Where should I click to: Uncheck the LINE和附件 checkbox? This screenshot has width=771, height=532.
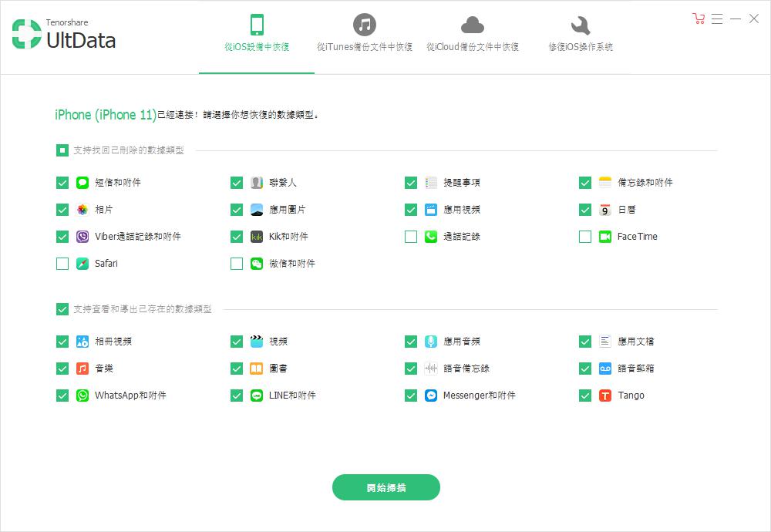click(237, 396)
